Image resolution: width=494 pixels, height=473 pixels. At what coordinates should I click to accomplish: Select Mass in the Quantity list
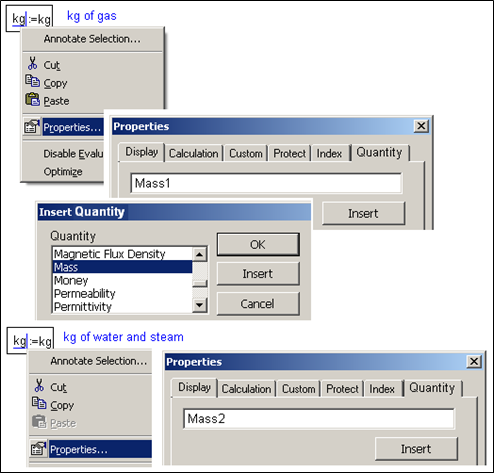tap(122, 267)
